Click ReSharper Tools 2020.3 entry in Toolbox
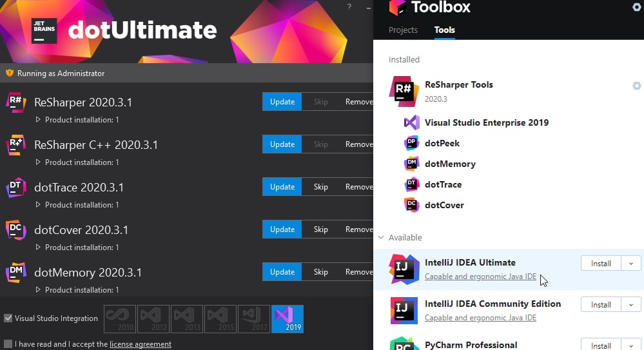Image resolution: width=644 pixels, height=350 pixels. [508, 91]
